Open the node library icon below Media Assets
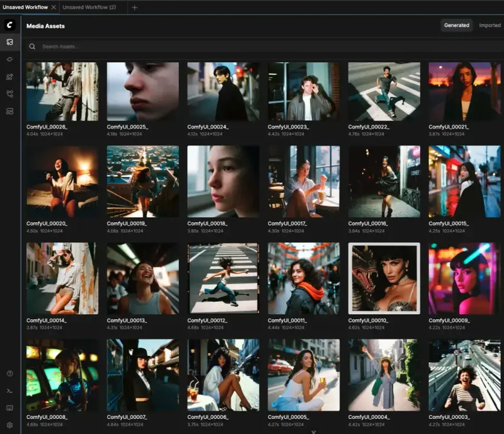Screen dimensions: 504x434 [9, 59]
